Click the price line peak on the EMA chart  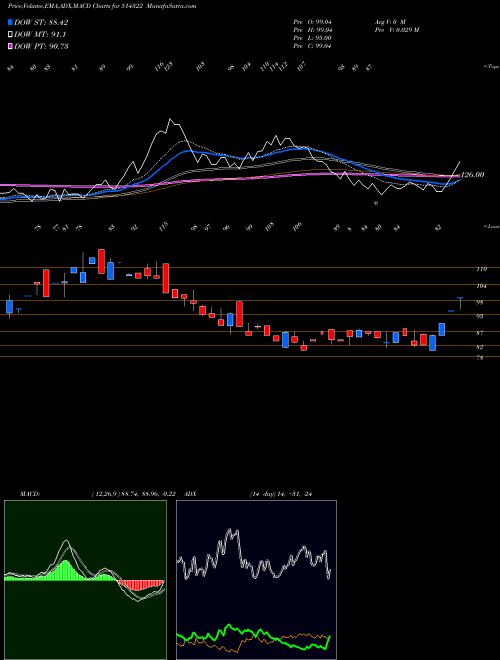(x=170, y=120)
